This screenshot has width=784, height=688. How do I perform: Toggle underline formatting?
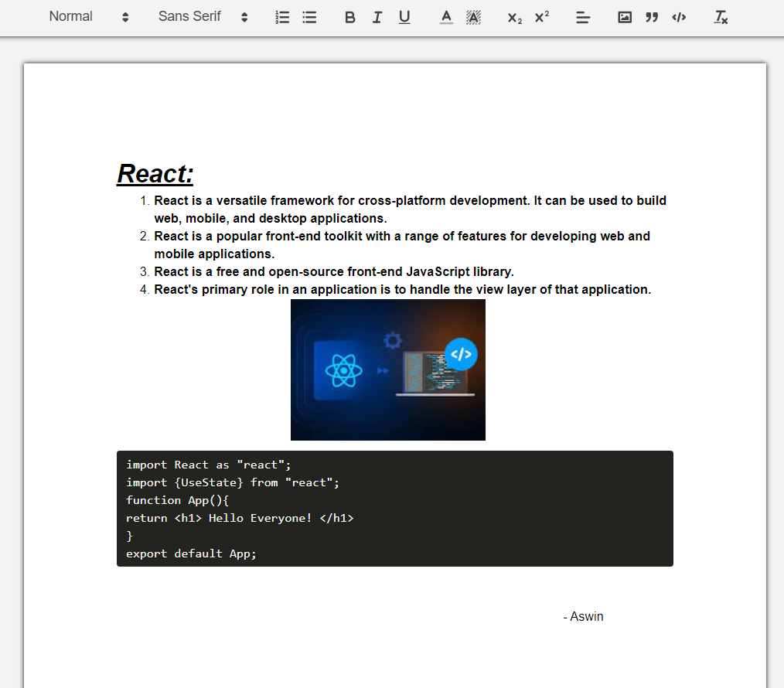404,18
